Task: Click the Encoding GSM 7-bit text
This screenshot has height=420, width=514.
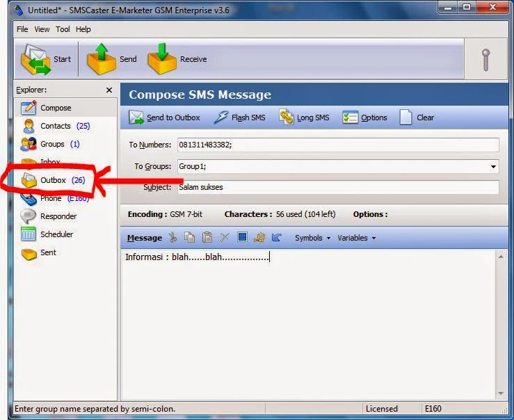Action: click(x=165, y=214)
